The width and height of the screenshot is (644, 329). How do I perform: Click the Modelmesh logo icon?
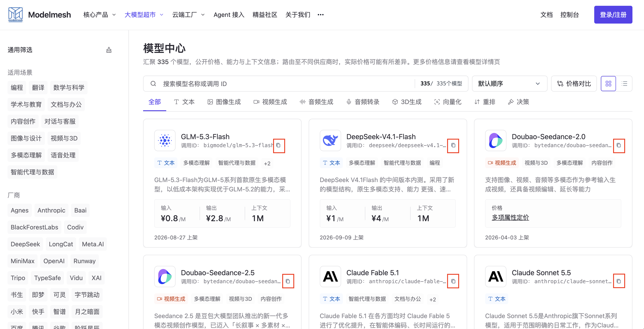(x=16, y=14)
